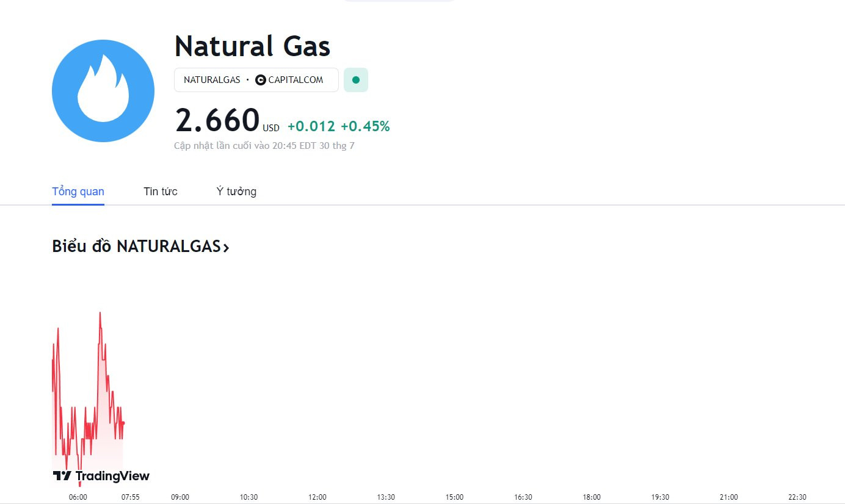Viewport: 845px width, 504px height.
Task: Click the highest peak of the red chart line
Action: click(x=100, y=313)
